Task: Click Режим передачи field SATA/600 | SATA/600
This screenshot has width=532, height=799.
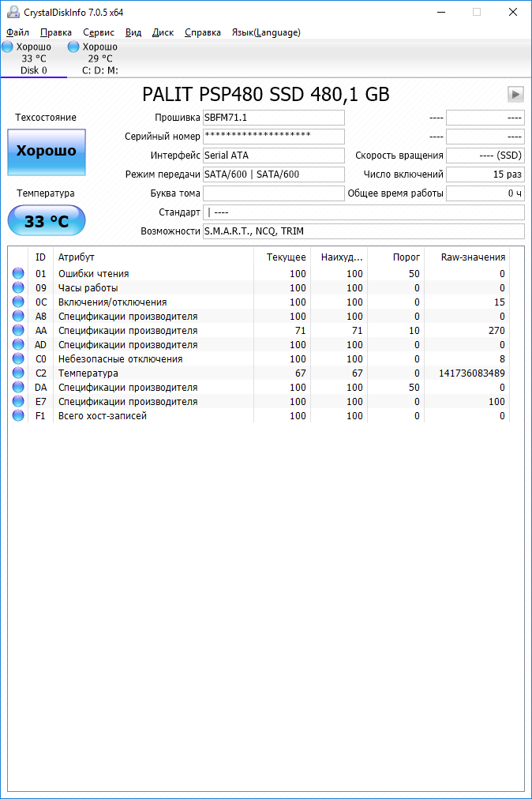Action: click(x=274, y=174)
